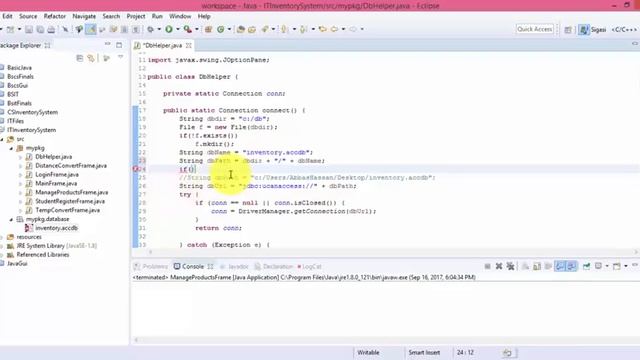Click the error marker on line 24

[136, 169]
